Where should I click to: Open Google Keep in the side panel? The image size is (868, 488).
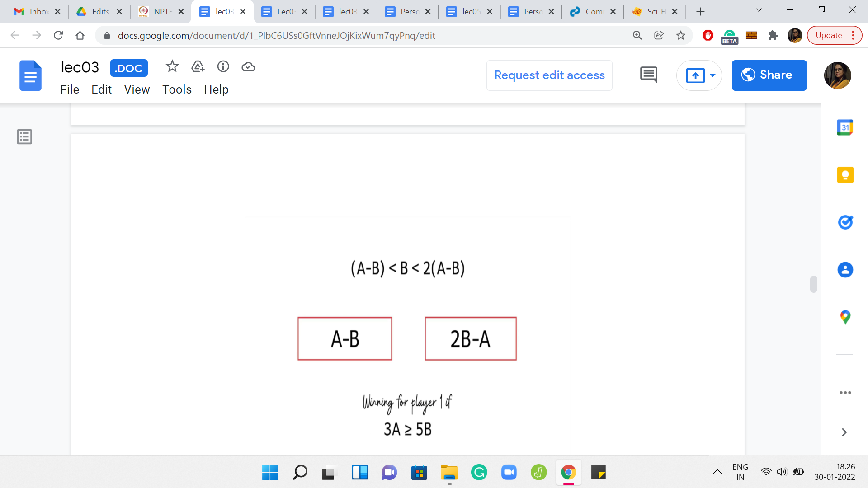pyautogui.click(x=844, y=175)
